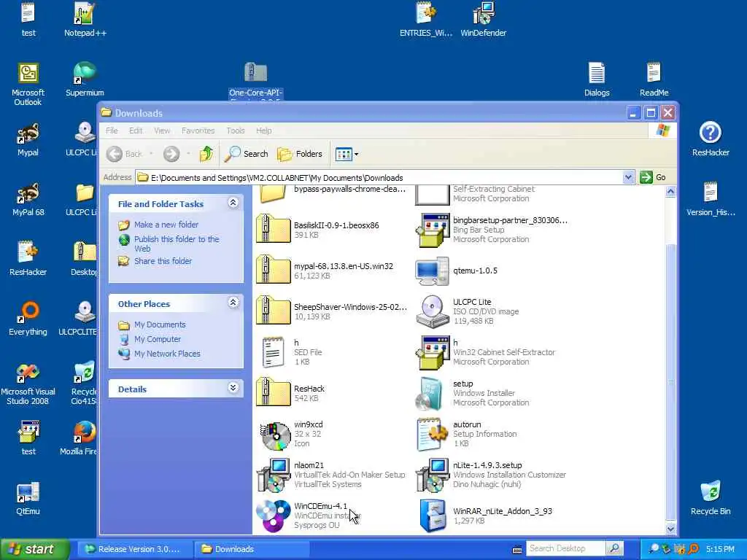Open the Address bar dropdown arrow

point(628,178)
